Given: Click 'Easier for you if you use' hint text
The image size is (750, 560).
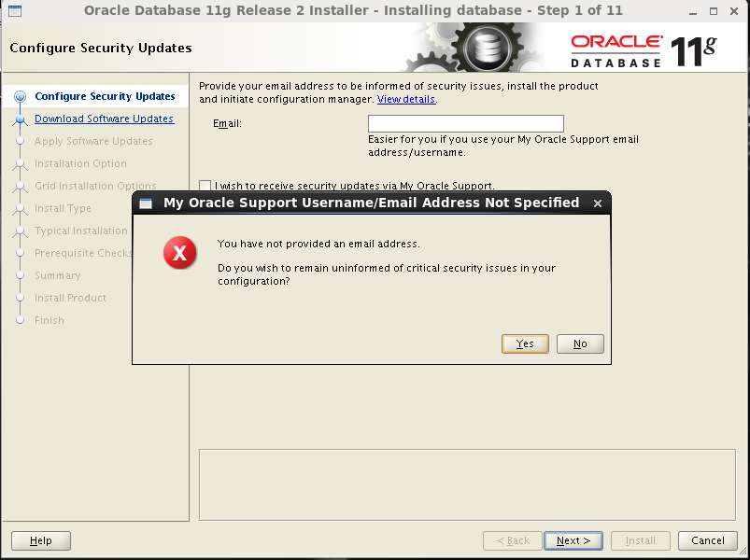Looking at the screenshot, I should [503, 146].
